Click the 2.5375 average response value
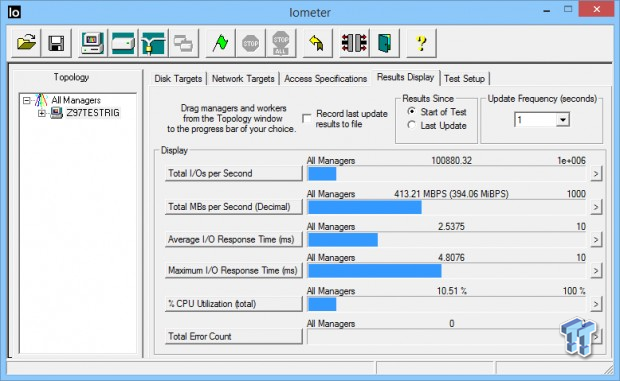 click(451, 226)
